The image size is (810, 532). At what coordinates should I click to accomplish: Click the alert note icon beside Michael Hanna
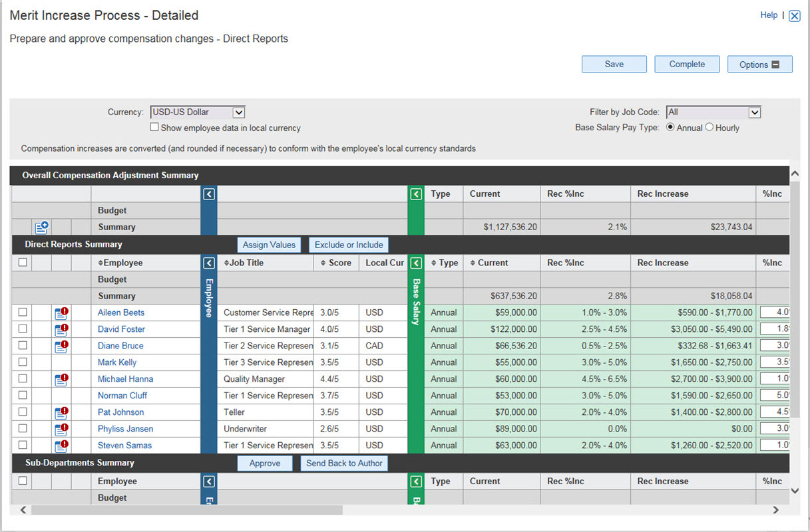coord(61,379)
